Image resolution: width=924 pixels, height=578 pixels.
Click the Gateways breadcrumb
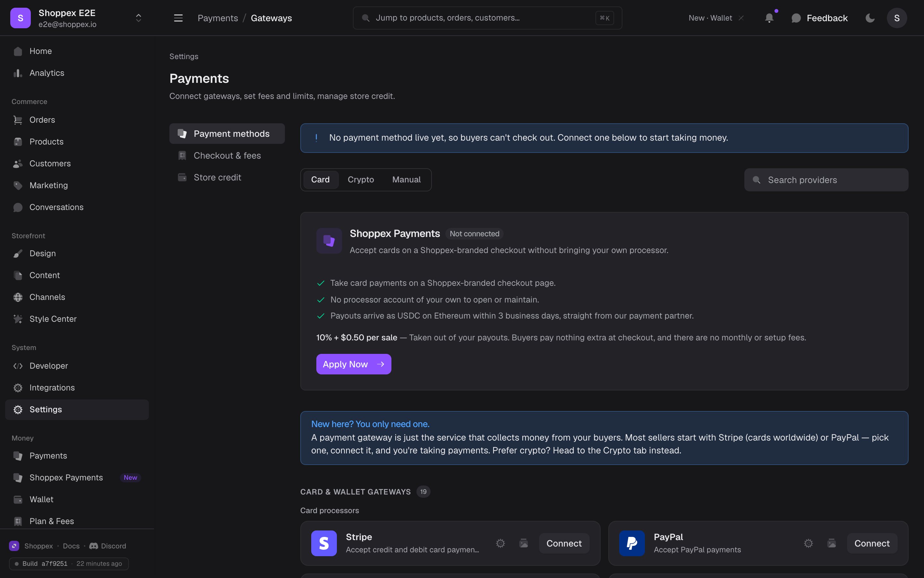[271, 18]
